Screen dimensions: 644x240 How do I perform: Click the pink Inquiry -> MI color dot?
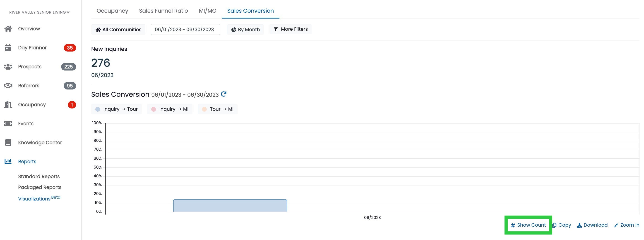click(x=154, y=109)
